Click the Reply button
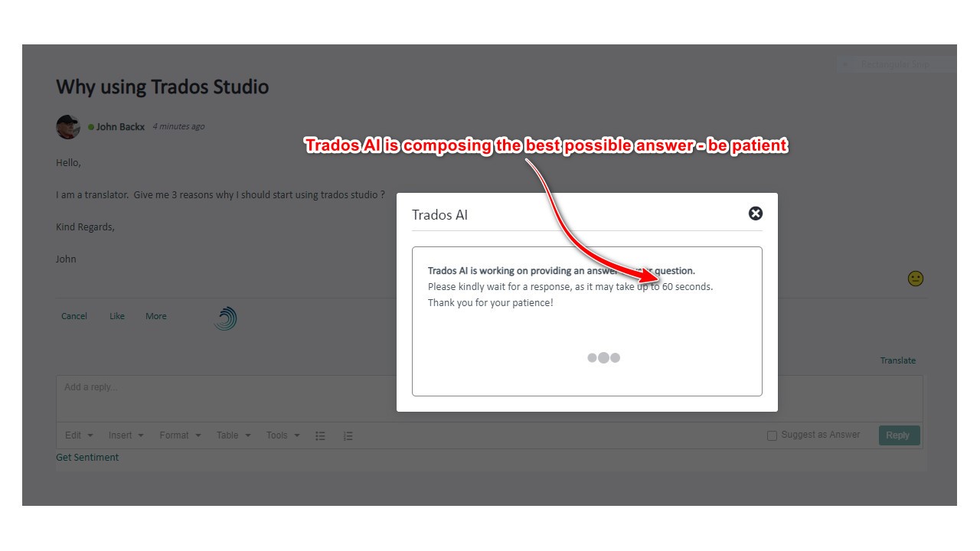980x551 pixels. [x=899, y=435]
